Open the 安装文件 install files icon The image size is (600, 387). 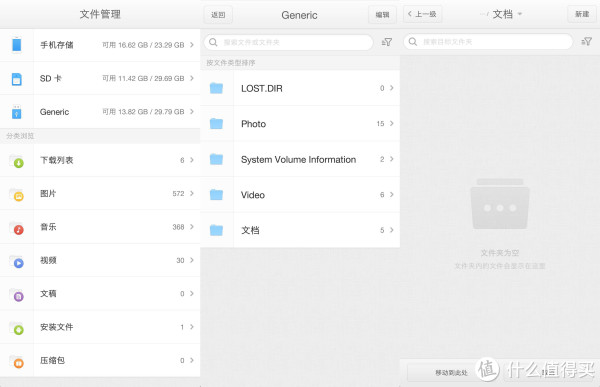coord(17,328)
